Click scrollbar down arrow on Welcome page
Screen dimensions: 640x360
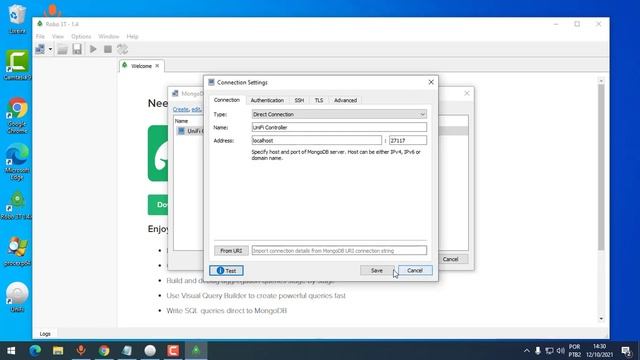601,318
